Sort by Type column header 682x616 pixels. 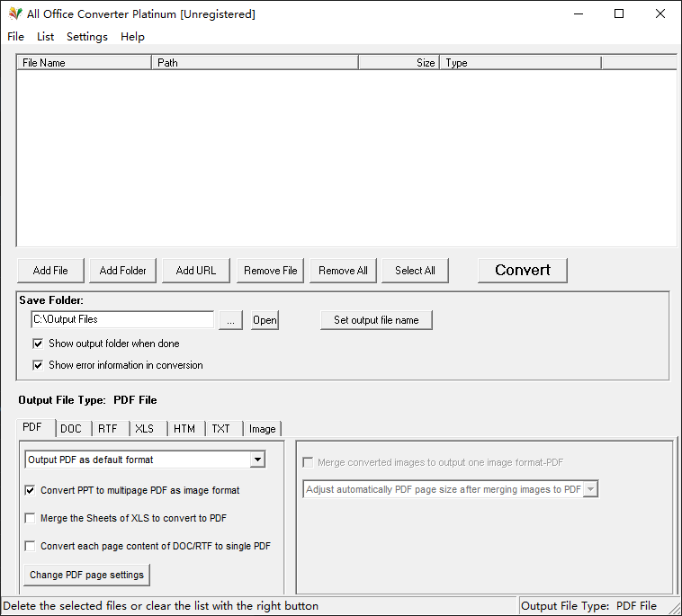click(x=521, y=63)
